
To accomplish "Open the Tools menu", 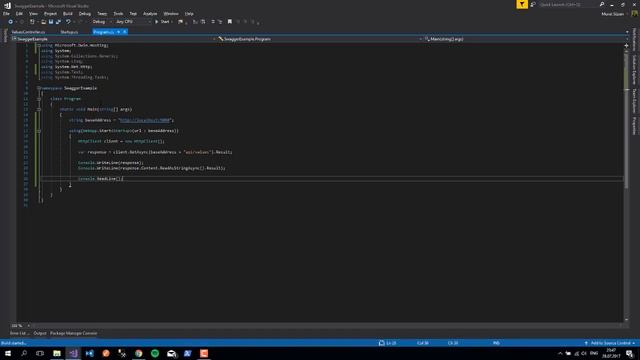I will (118, 13).
